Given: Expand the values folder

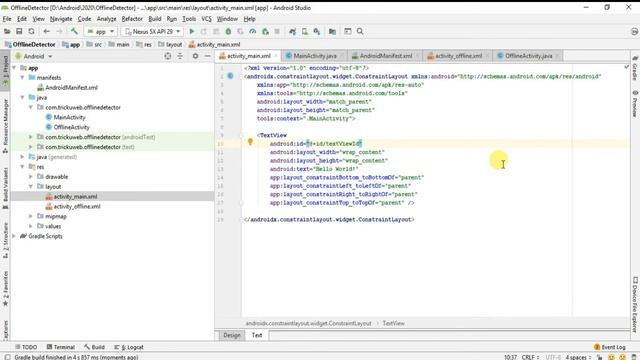Looking at the screenshot, I should (31, 226).
